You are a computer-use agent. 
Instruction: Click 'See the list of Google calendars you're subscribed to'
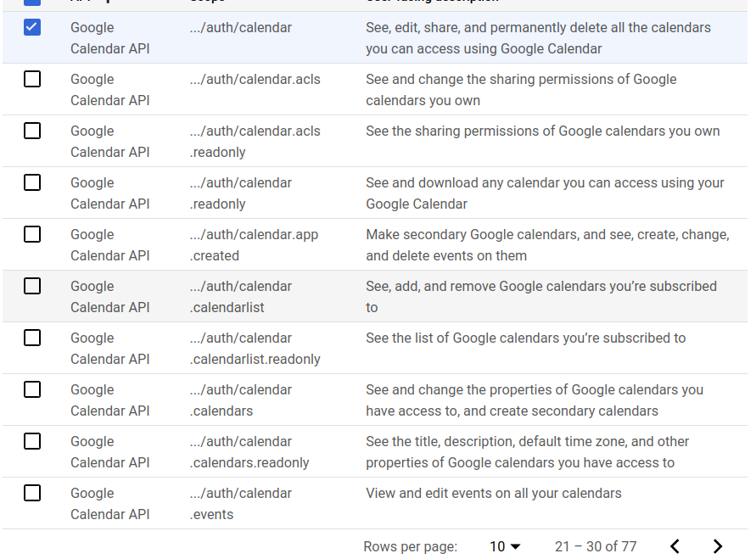tap(525, 338)
